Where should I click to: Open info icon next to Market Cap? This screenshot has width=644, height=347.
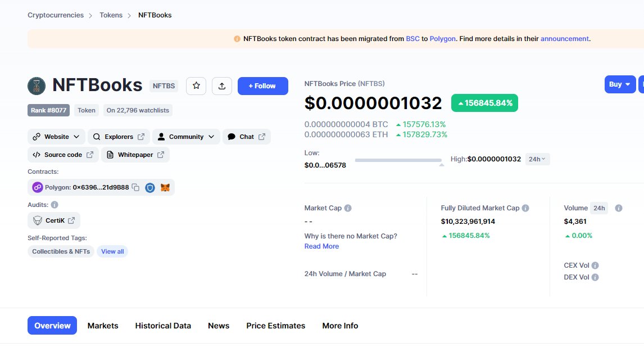coord(348,208)
